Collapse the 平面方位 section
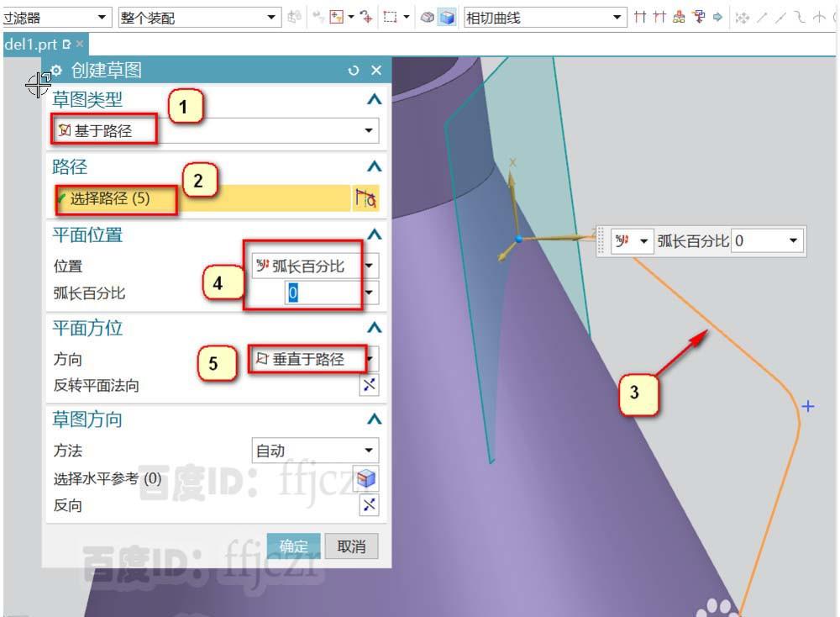 (374, 328)
